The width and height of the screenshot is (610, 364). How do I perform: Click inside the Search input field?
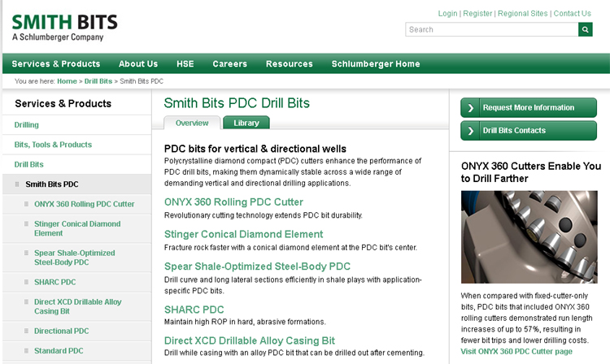(492, 29)
